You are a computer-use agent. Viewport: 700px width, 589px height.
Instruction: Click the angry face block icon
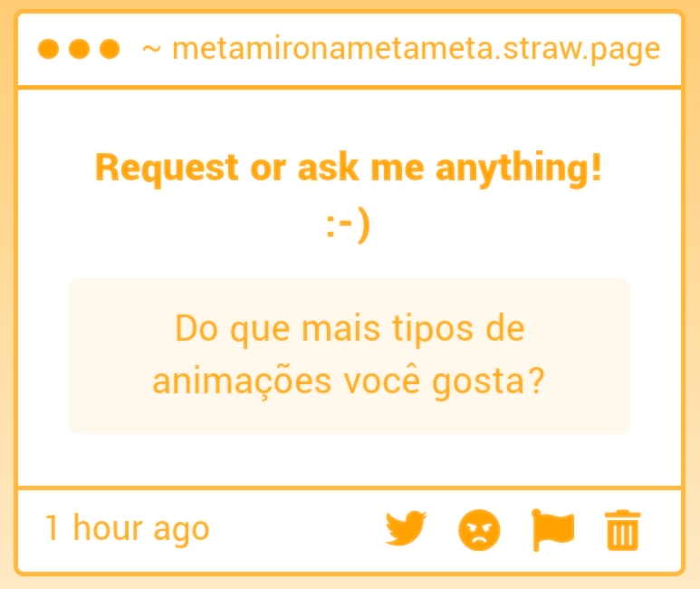click(479, 529)
